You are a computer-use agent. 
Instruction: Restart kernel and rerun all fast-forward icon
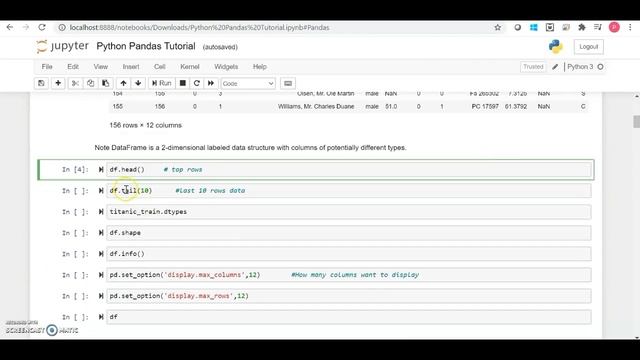[x=211, y=83]
